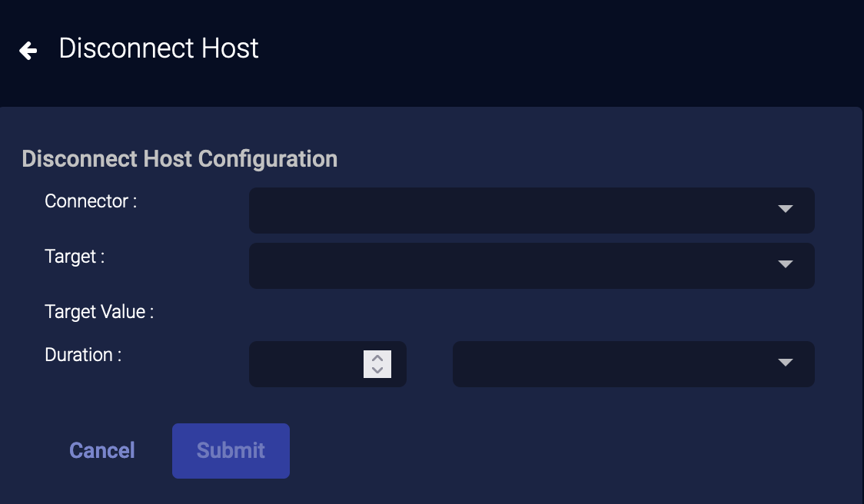The width and height of the screenshot is (864, 504).
Task: Decrease Duration with the down stepper arrow
Action: coord(377,370)
